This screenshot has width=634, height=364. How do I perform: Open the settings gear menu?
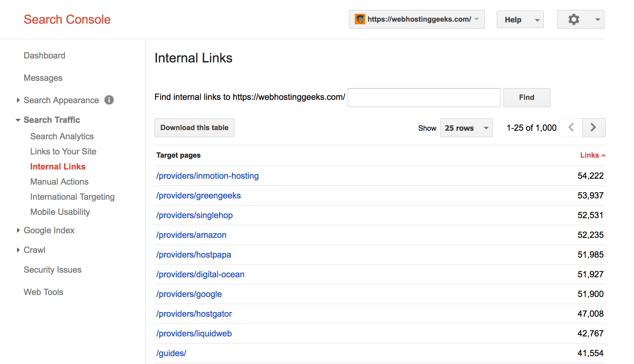[x=580, y=19]
